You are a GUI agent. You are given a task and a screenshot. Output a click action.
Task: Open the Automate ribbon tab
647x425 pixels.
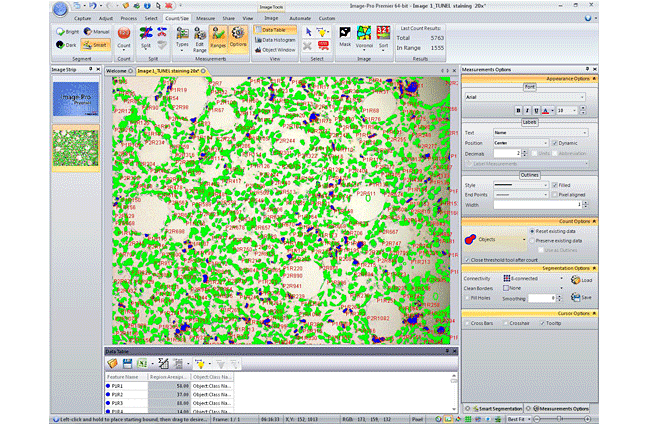coord(300,19)
